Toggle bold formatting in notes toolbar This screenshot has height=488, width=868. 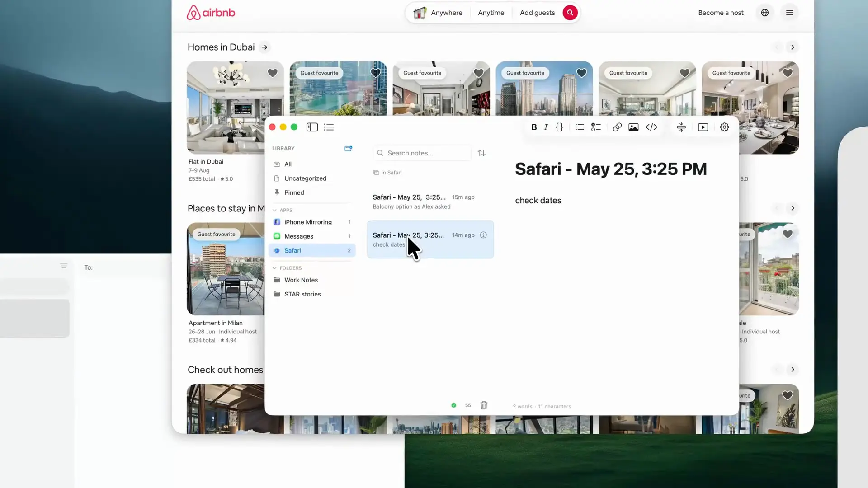coord(534,127)
